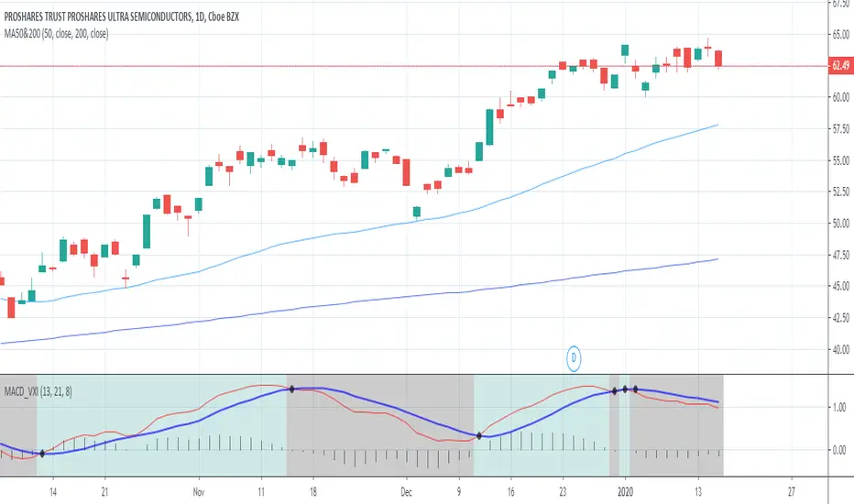Click the '9' date axis label
Screen dimensions: 854x504
[x=458, y=492]
